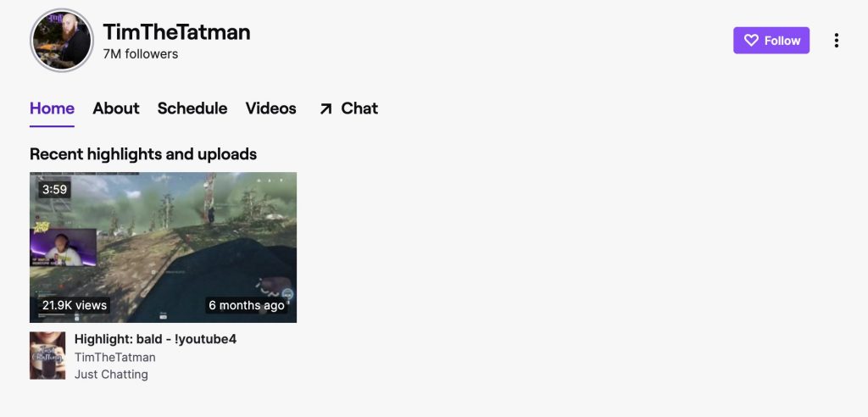868x417 pixels.
Task: Follow the TimTheTatman channel
Action: pyautogui.click(x=771, y=41)
